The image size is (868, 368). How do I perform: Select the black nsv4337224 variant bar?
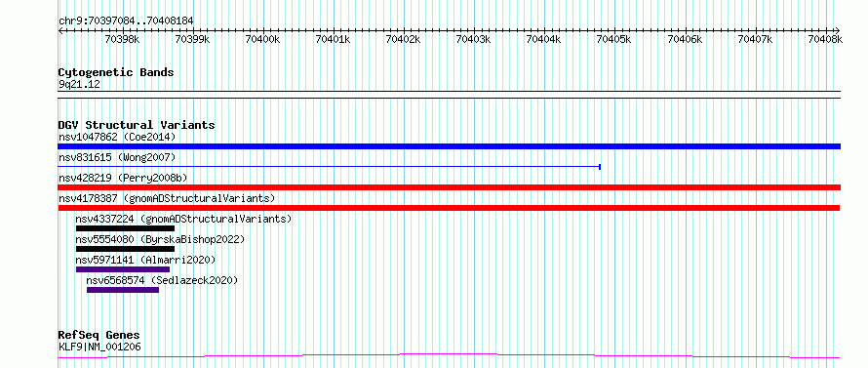tap(125, 228)
